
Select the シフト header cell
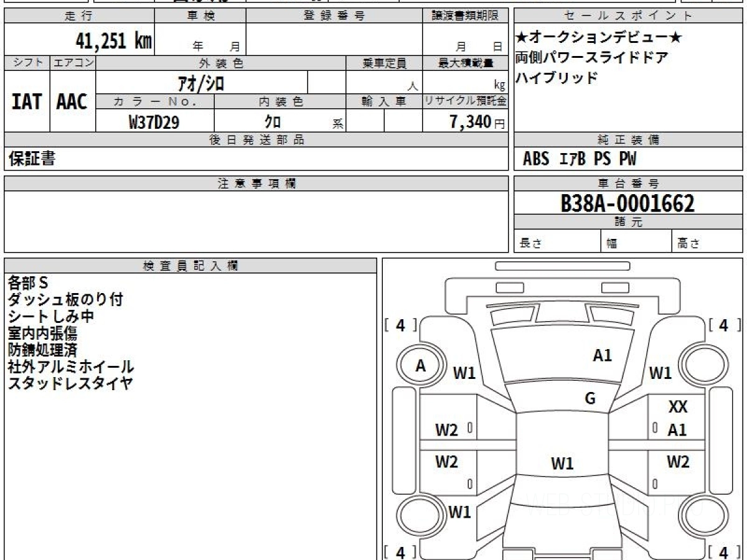tap(27, 63)
